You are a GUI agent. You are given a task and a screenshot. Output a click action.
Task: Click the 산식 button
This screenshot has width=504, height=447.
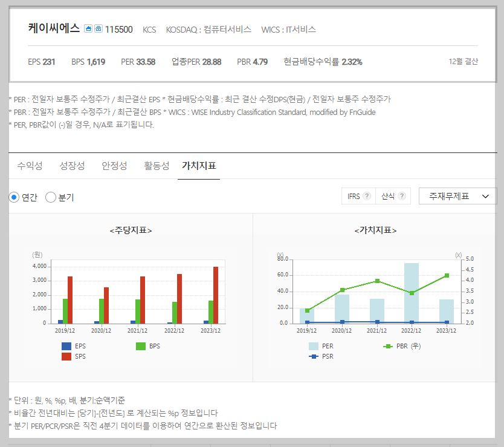click(393, 196)
